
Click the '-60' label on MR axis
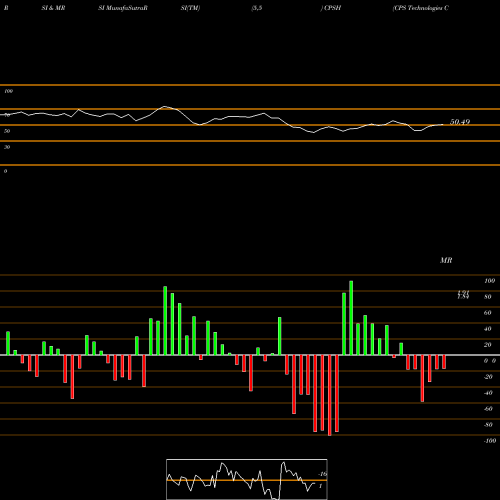click(488, 409)
